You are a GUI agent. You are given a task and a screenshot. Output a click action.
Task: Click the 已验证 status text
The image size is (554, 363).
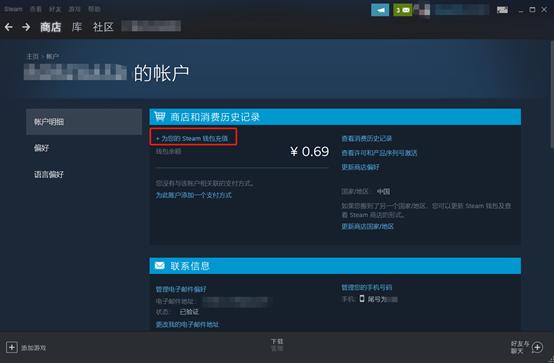[x=189, y=312]
